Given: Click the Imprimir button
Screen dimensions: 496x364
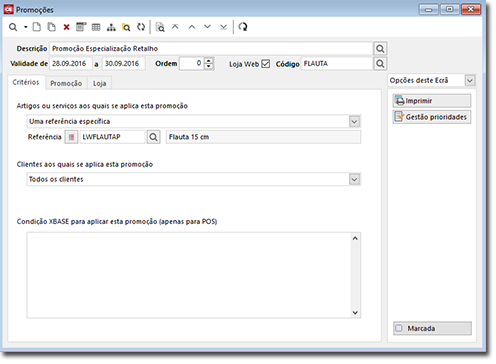Looking at the screenshot, I should pyautogui.click(x=432, y=101).
